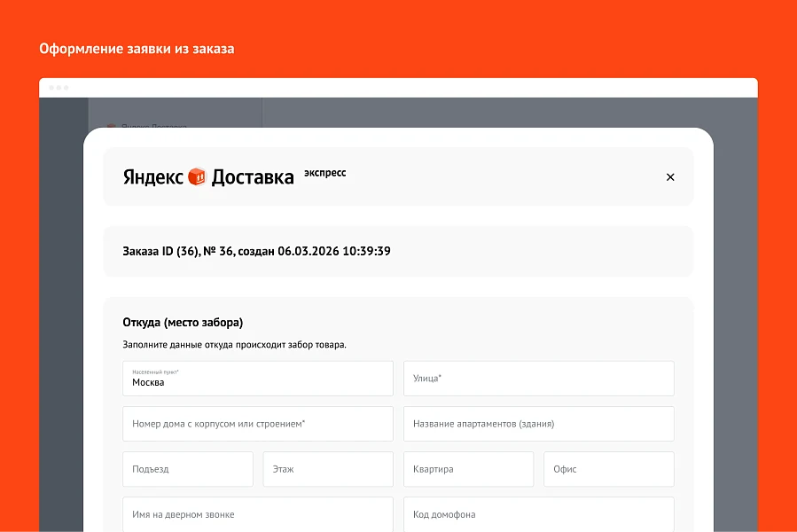The width and height of the screenshot is (797, 532).
Task: Click the Улица input field
Action: [x=539, y=379]
